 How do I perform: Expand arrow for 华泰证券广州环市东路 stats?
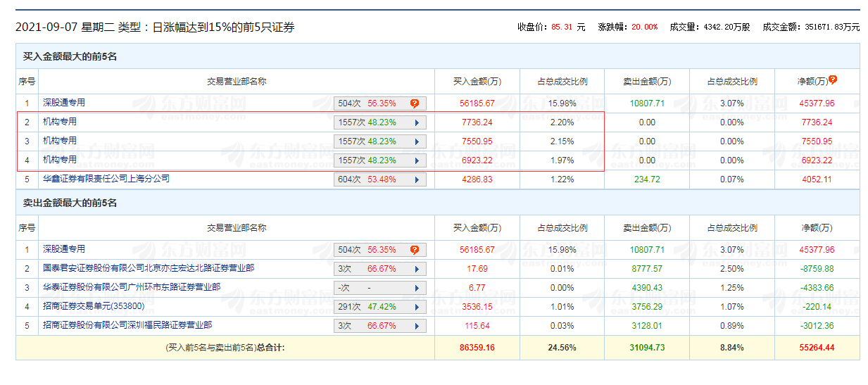coord(417,288)
